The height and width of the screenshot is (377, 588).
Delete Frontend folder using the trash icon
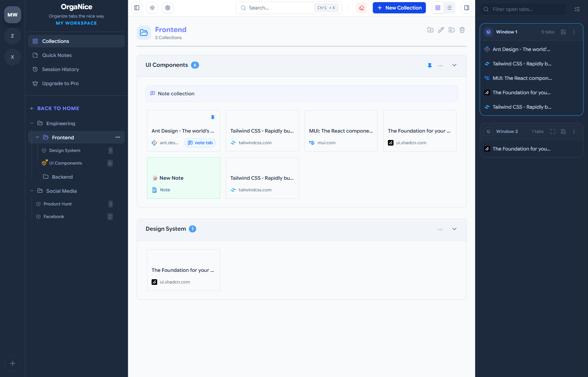tap(462, 30)
